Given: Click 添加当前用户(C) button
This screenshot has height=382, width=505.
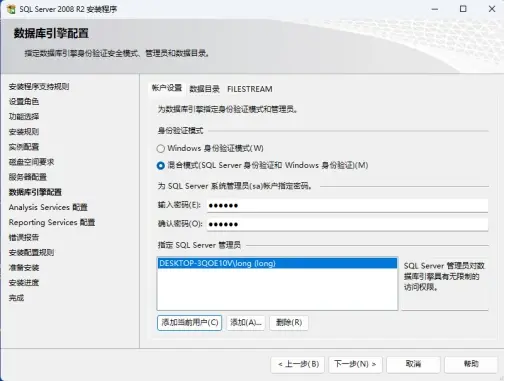Looking at the screenshot, I should pyautogui.click(x=190, y=323).
